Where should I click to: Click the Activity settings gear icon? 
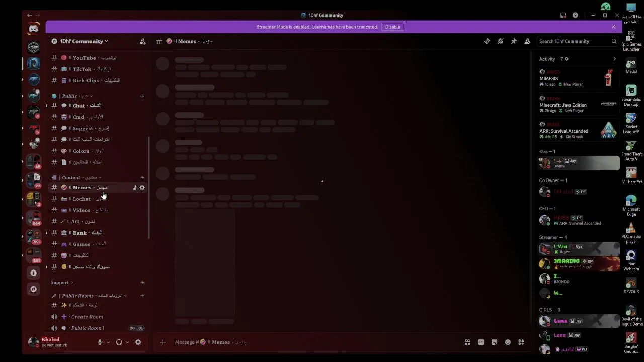567,59
